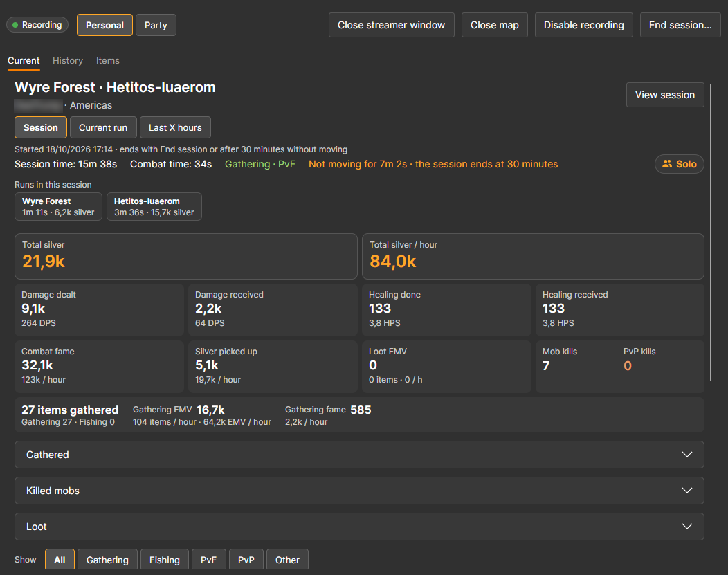Click the Americas region label
The width and height of the screenshot is (728, 575).
[91, 105]
